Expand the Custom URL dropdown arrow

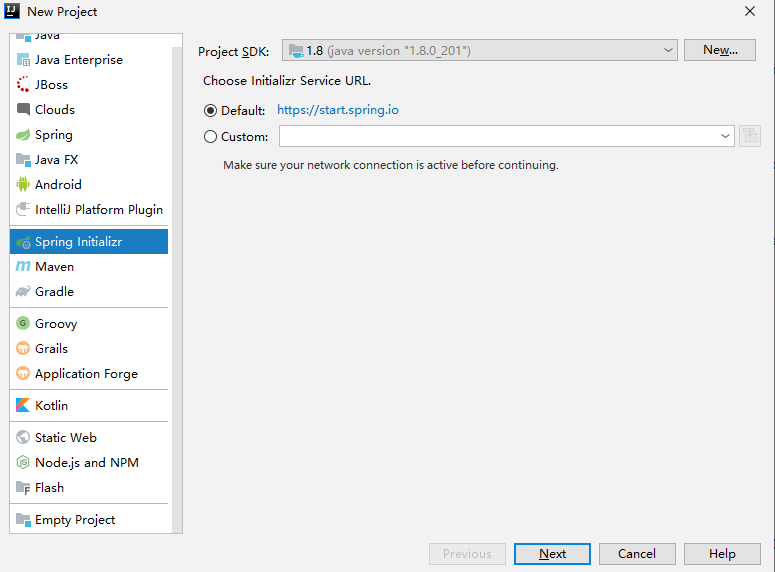click(725, 136)
